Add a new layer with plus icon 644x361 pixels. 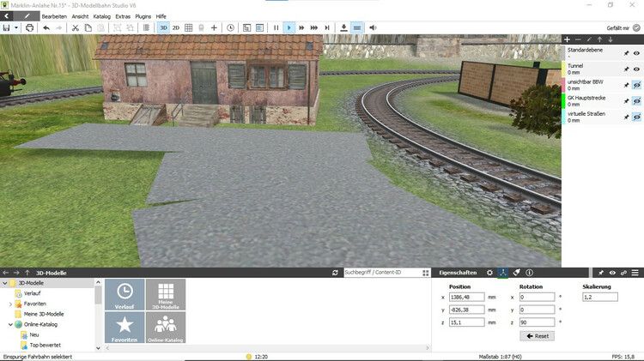[x=568, y=39]
